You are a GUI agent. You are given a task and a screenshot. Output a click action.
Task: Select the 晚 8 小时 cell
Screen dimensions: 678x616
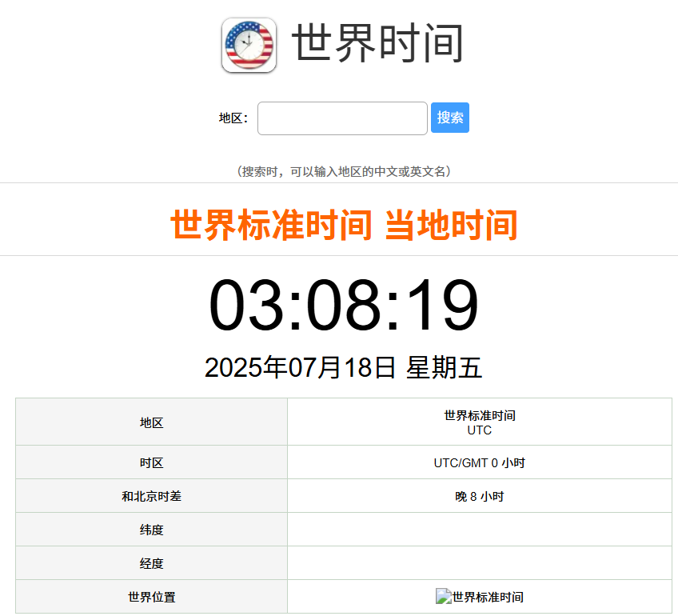[480, 496]
